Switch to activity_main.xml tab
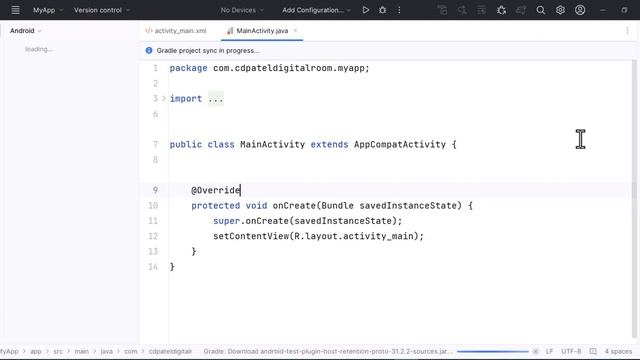The width and height of the screenshot is (640, 360). click(176, 31)
